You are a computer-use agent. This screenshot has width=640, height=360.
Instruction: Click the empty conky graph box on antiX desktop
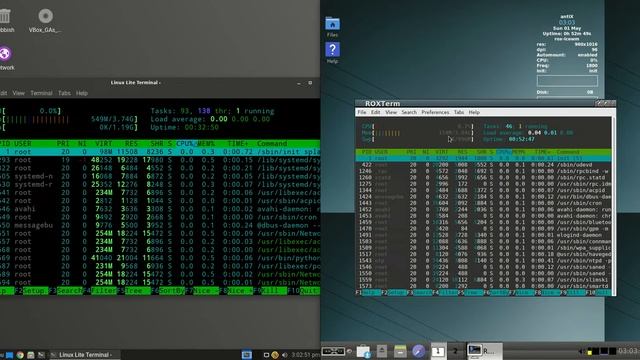[x=567, y=80]
